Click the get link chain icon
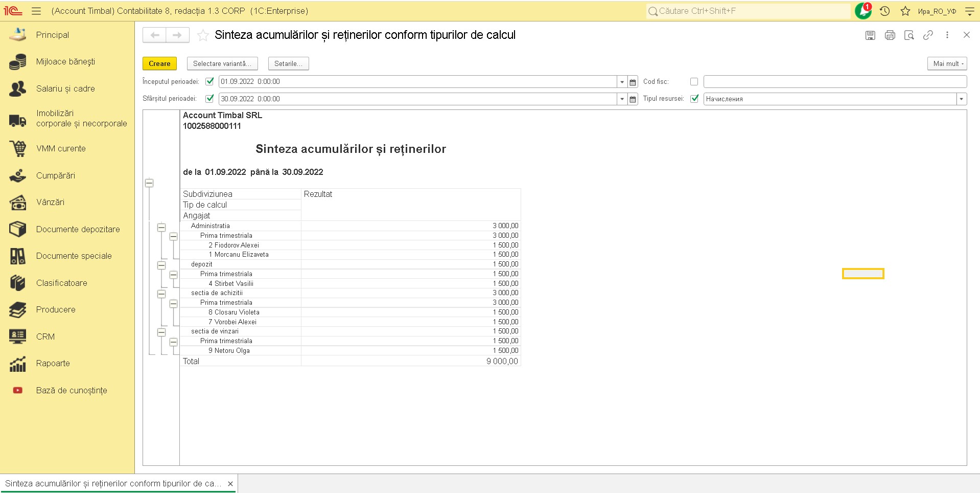 point(928,35)
